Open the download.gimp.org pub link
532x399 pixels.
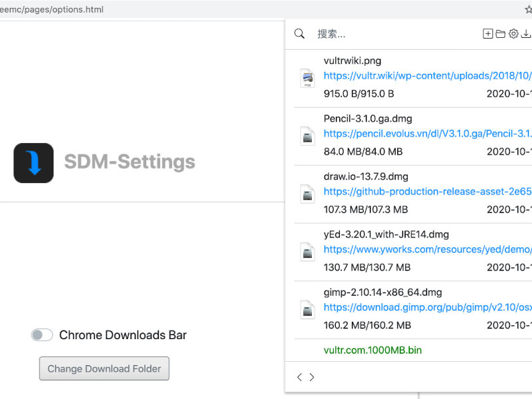click(428, 307)
